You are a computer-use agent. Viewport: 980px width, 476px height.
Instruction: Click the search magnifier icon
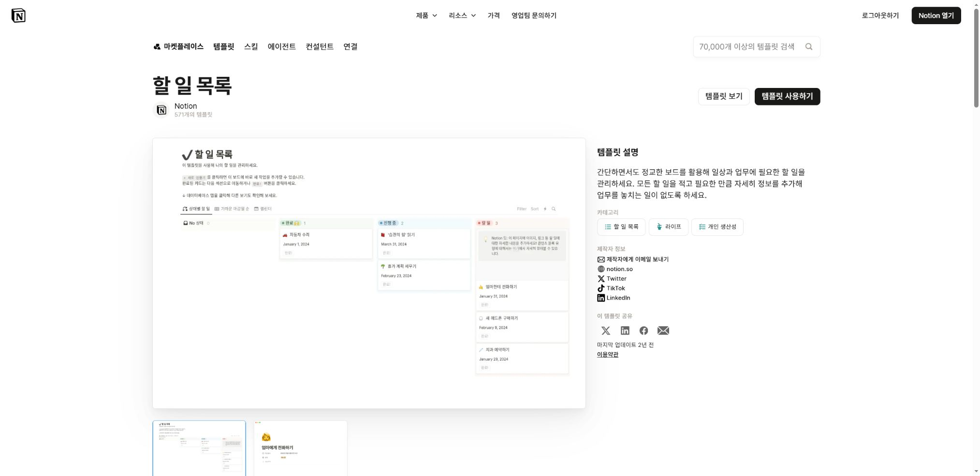point(808,47)
